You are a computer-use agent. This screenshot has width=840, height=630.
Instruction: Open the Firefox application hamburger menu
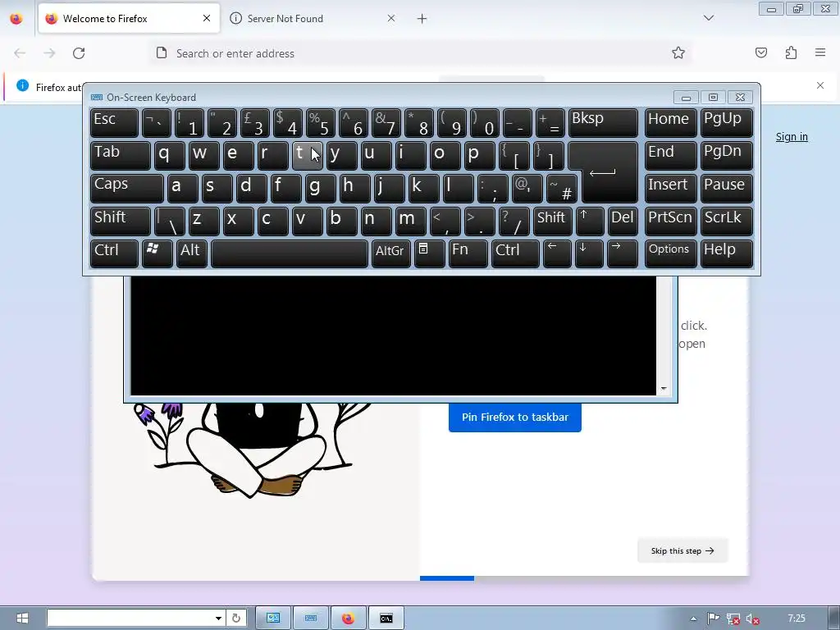[x=820, y=52]
